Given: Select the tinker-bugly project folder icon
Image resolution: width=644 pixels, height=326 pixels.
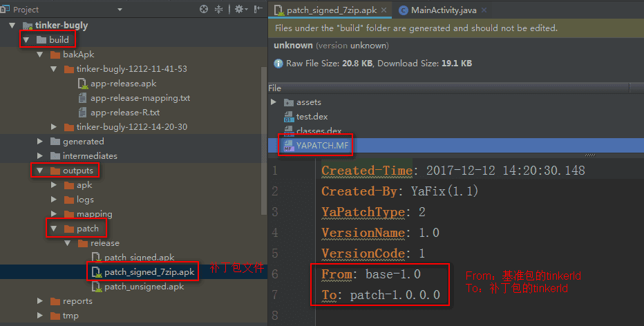Looking at the screenshot, I should tap(28, 26).
